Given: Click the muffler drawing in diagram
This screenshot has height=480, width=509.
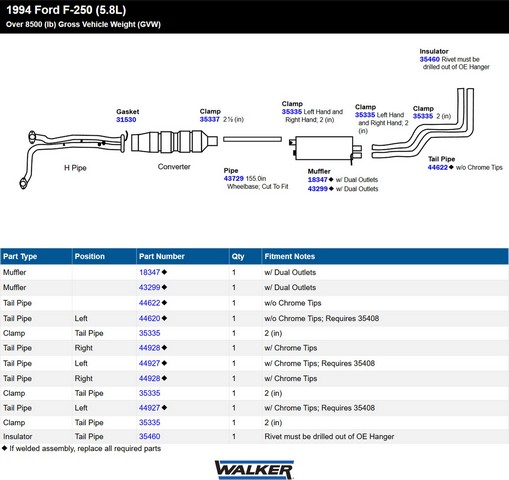Looking at the screenshot, I should [325, 148].
